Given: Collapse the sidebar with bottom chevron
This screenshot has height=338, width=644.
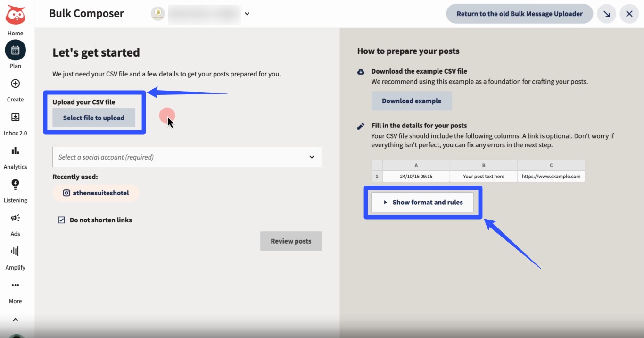Looking at the screenshot, I should (16, 319).
